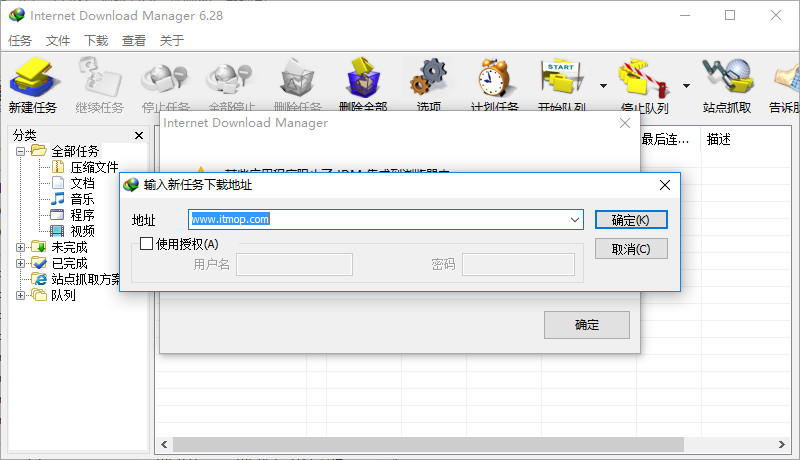Close the 输入新任务下载地址 dialog

coord(665,185)
